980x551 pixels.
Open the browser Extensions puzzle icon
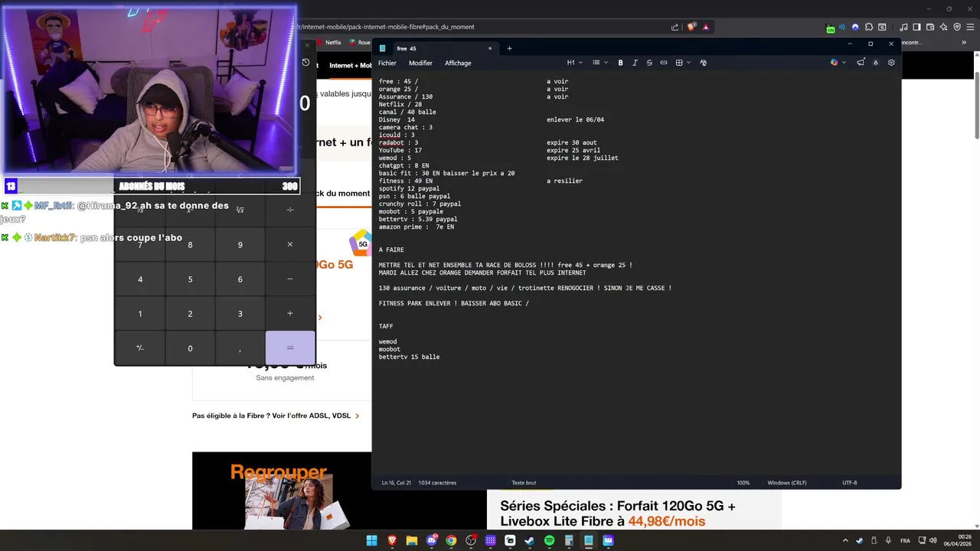click(870, 27)
